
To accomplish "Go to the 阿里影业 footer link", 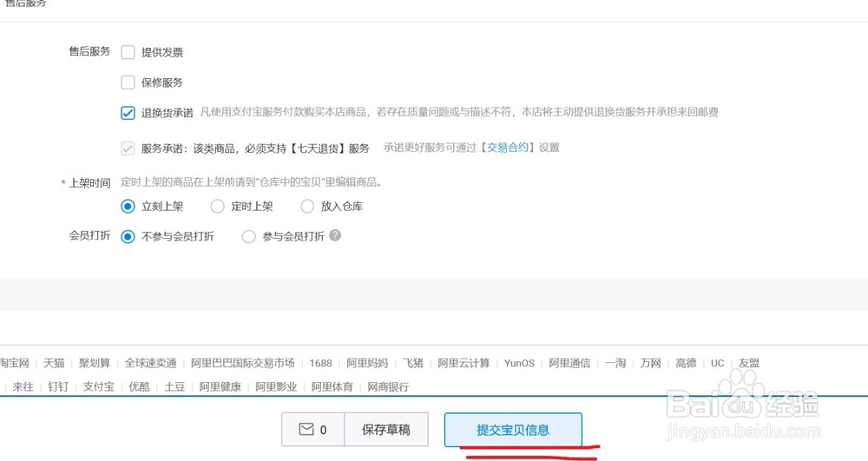I will [x=276, y=387].
